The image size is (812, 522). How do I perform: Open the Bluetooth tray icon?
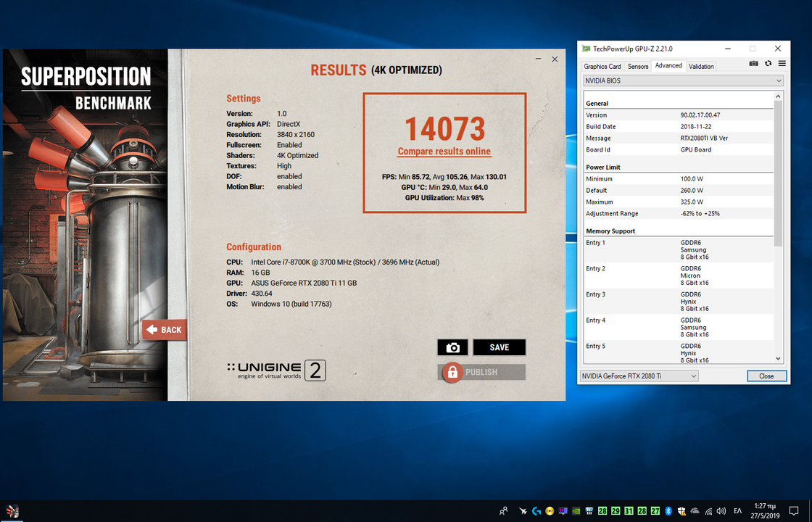pos(668,511)
